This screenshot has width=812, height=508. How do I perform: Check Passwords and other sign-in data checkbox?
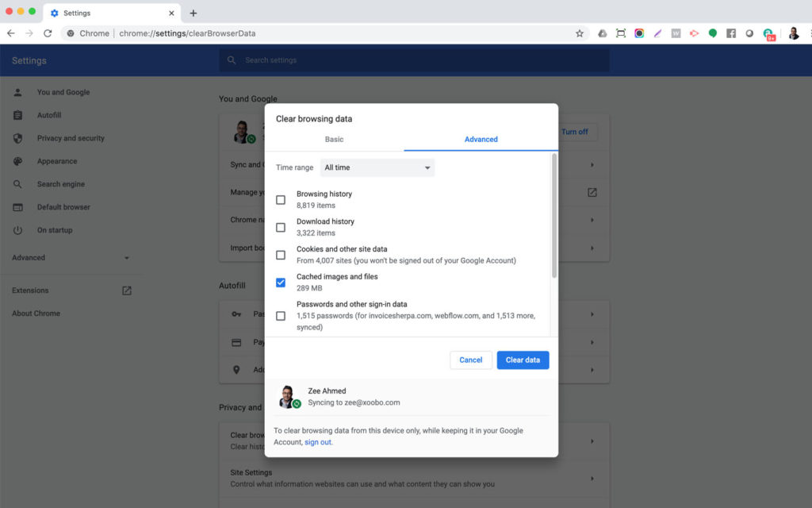[x=281, y=316]
